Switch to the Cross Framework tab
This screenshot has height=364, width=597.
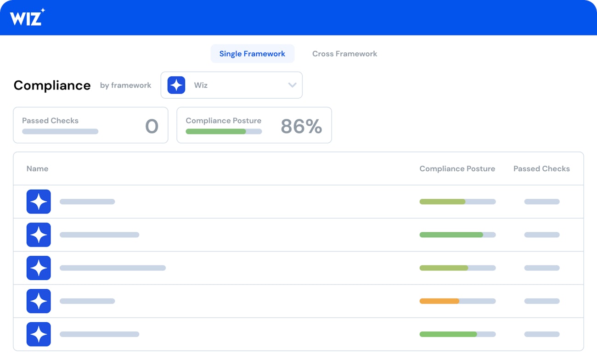344,54
